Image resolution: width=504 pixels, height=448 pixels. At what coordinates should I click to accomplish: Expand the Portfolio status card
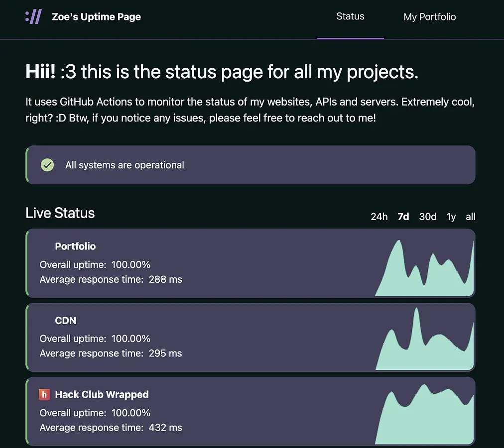(199, 263)
